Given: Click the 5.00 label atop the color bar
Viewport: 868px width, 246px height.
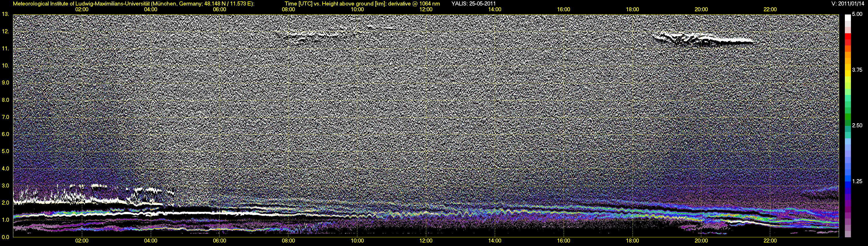Looking at the screenshot, I should tap(857, 14).
